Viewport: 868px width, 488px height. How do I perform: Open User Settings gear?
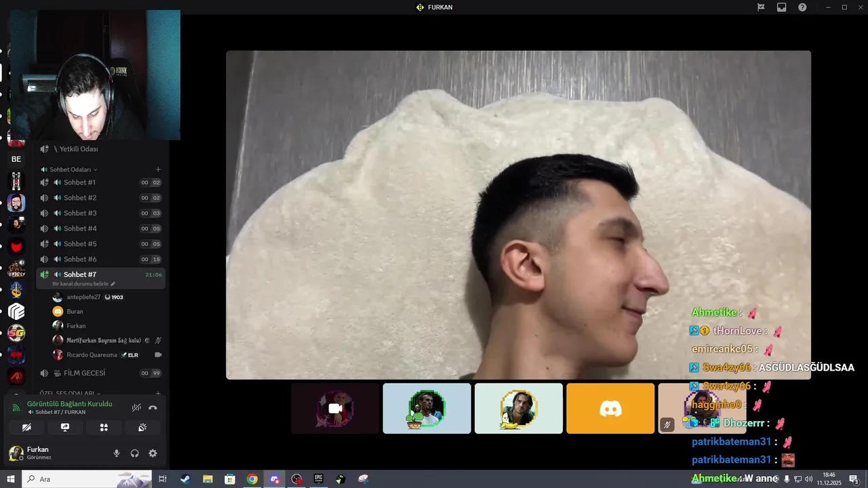point(153,453)
